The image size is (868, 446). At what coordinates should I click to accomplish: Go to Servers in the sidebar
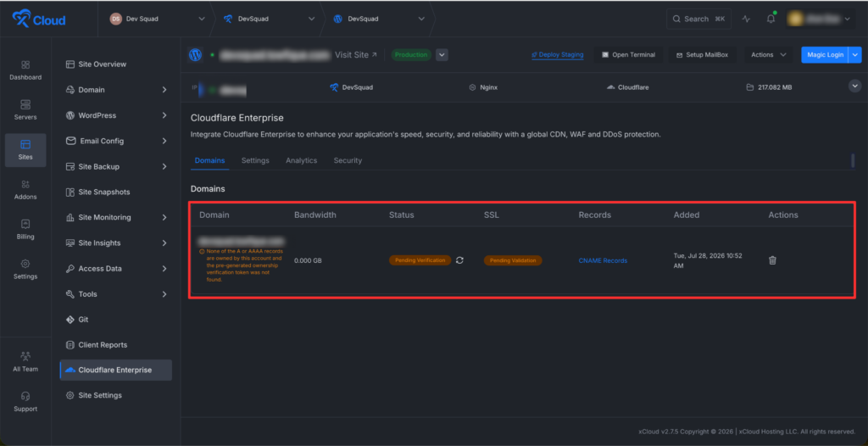tap(25, 109)
